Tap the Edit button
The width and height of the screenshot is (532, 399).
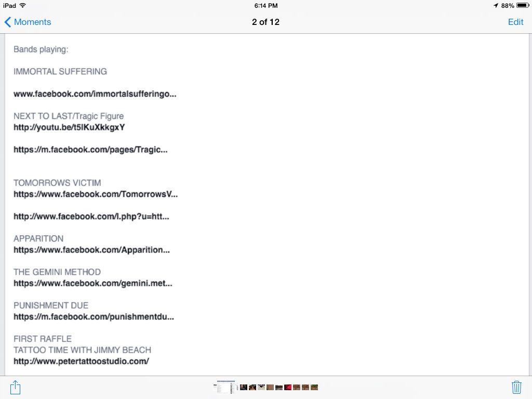[515, 22]
